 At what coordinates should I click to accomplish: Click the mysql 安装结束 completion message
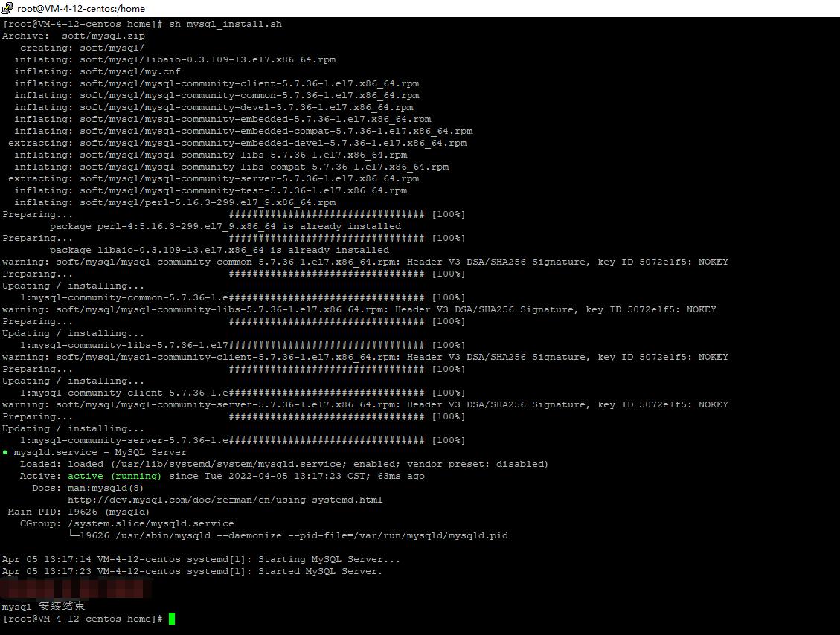(x=42, y=605)
